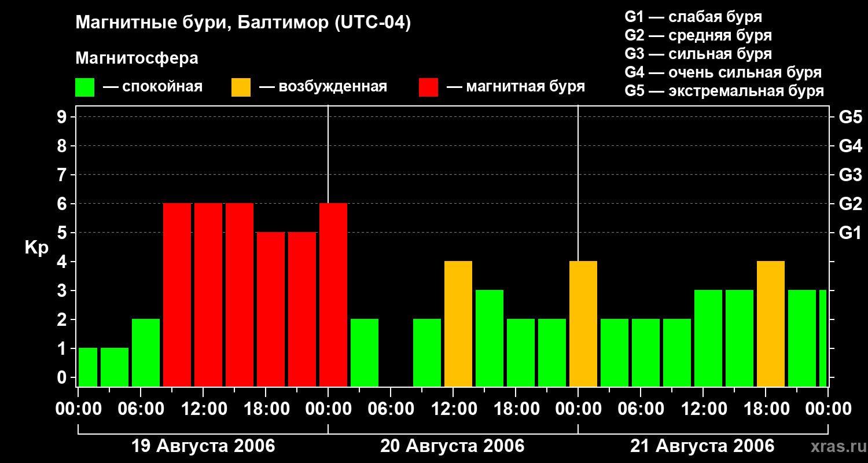The image size is (868, 463).
Task: Click the orange Kp 4 bar above 12:00 on 20 Августа
Action: (x=458, y=324)
